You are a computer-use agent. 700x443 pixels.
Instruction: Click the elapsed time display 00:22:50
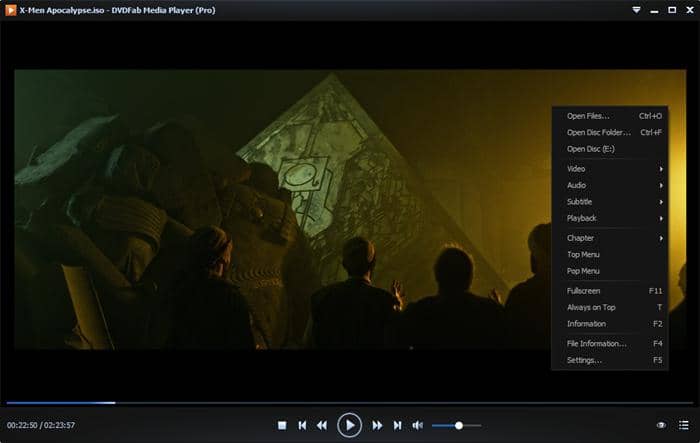pos(22,425)
